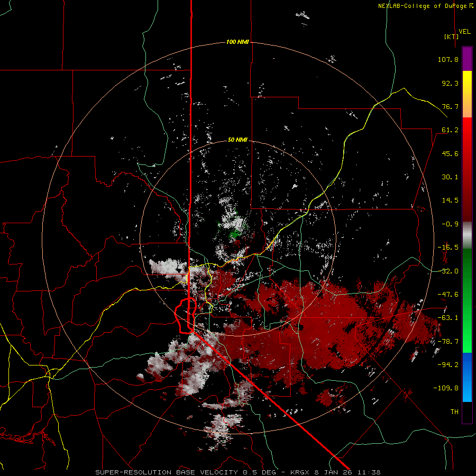Select the -63.1 legend value
476x476 pixels.
click(448, 318)
